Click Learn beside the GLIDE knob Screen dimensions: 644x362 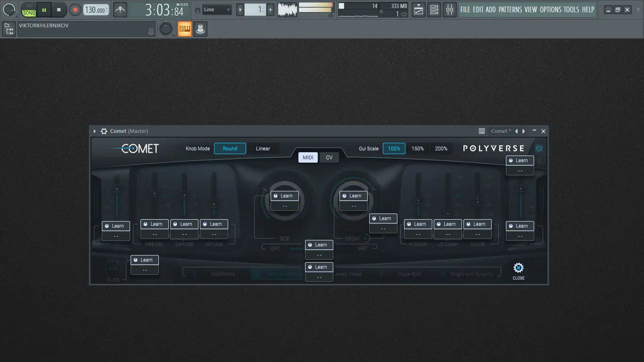pyautogui.click(x=145, y=260)
